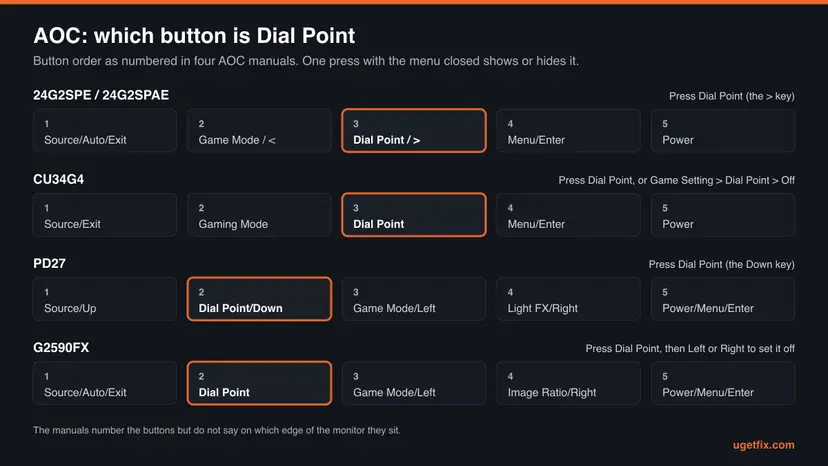Click CU34G4 Menu/Enter box
The image size is (828, 466).
pyautogui.click(x=568, y=215)
